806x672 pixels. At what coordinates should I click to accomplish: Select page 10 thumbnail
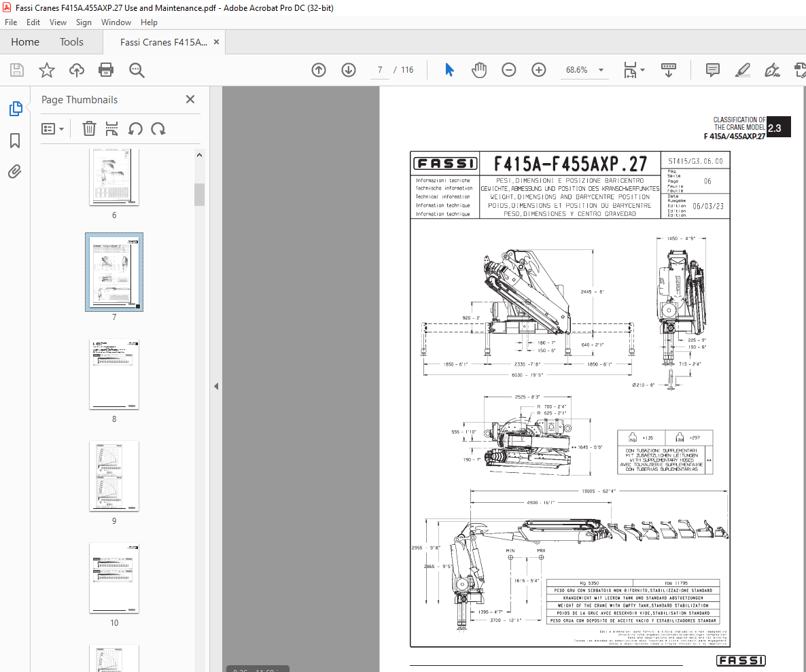pyautogui.click(x=114, y=578)
